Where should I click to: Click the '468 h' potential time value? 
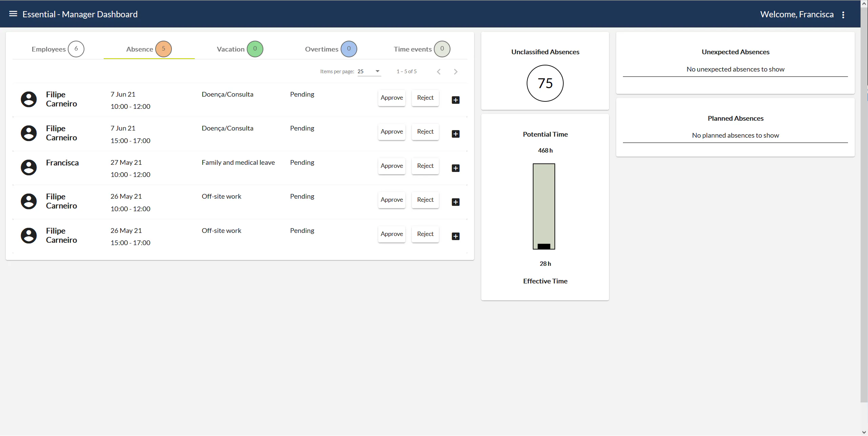(545, 151)
